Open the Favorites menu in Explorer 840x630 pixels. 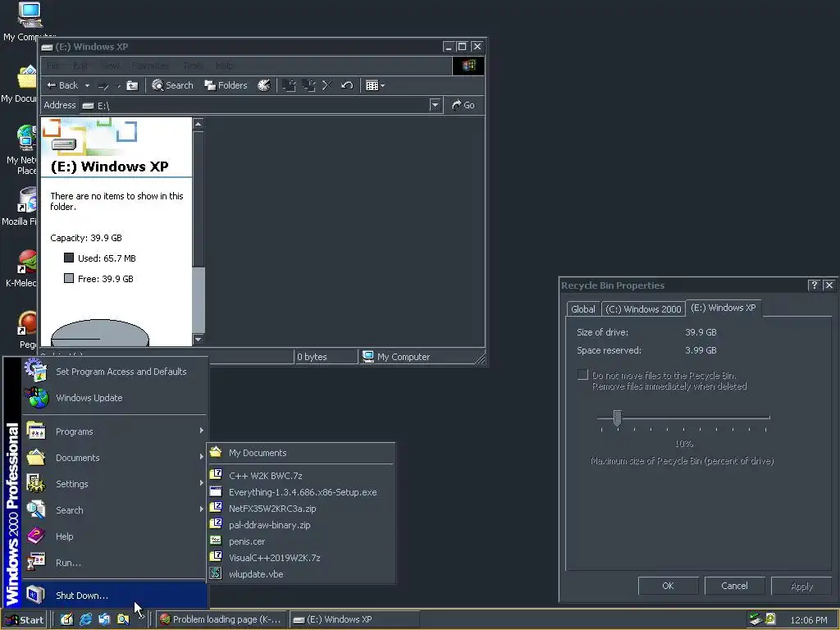(x=150, y=66)
